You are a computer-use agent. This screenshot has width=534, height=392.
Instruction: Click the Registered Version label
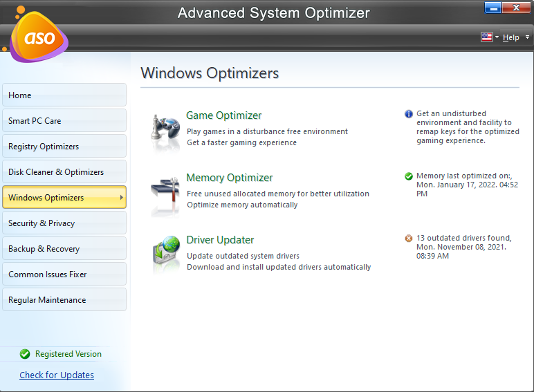[68, 354]
